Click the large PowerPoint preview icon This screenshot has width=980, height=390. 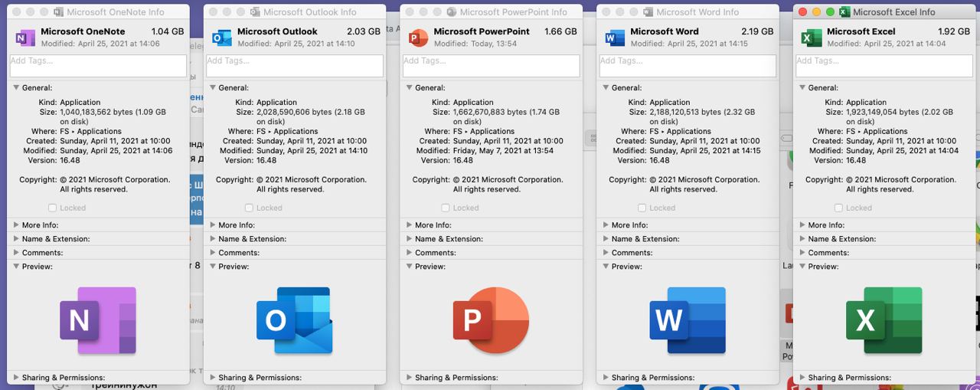click(x=491, y=320)
